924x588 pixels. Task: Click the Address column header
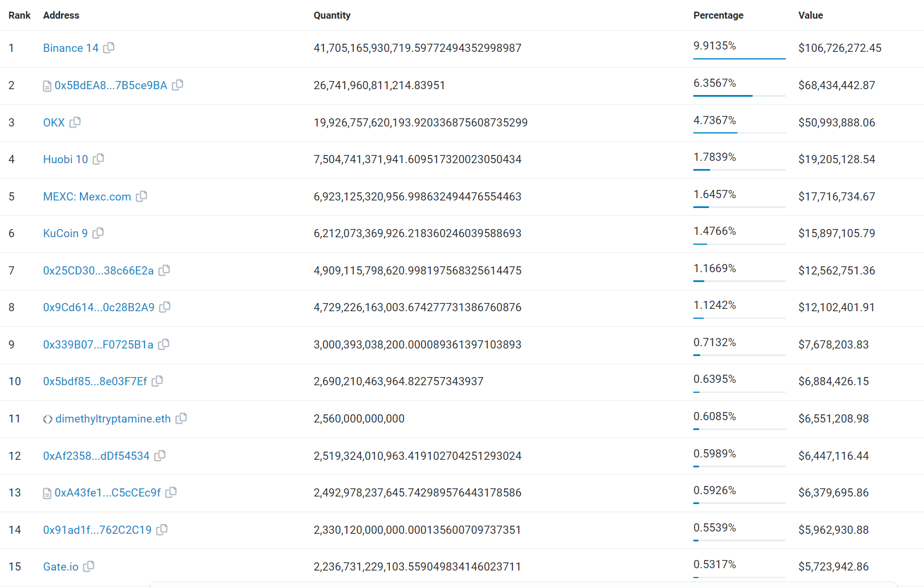click(x=61, y=15)
